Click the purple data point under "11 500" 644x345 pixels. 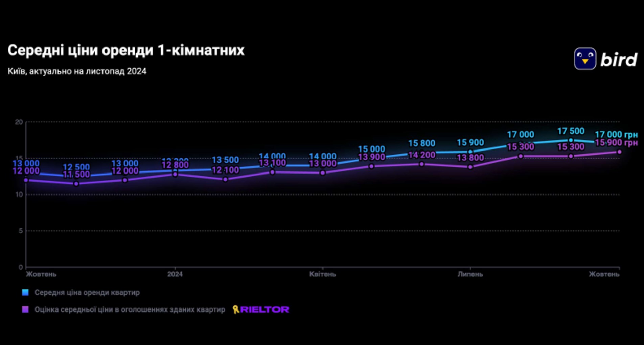(x=76, y=184)
